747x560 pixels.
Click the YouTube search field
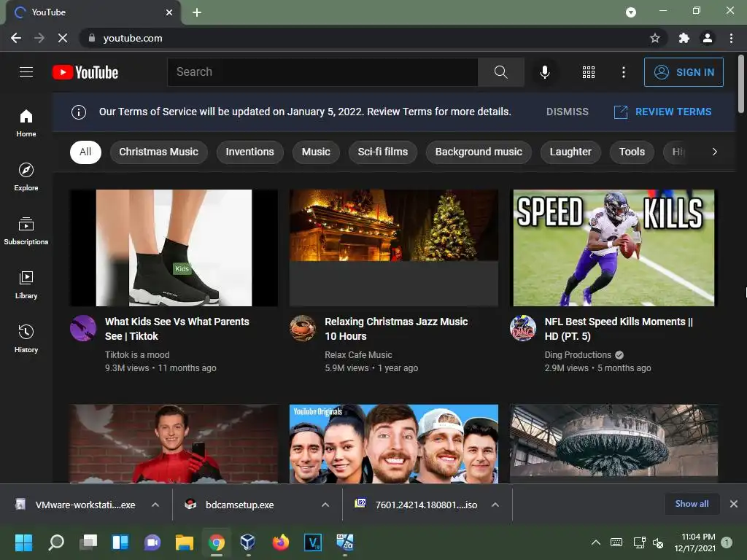click(322, 72)
